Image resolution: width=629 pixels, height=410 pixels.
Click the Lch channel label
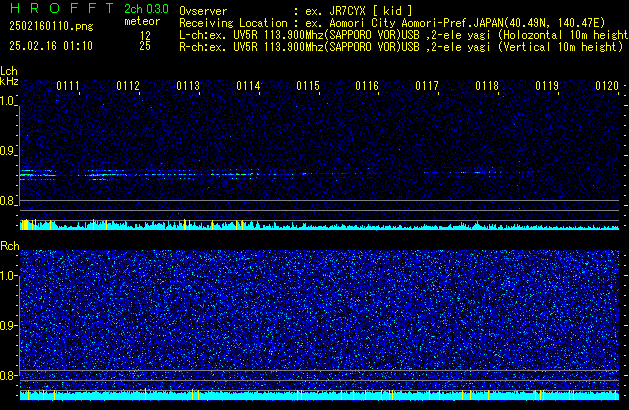9,71
